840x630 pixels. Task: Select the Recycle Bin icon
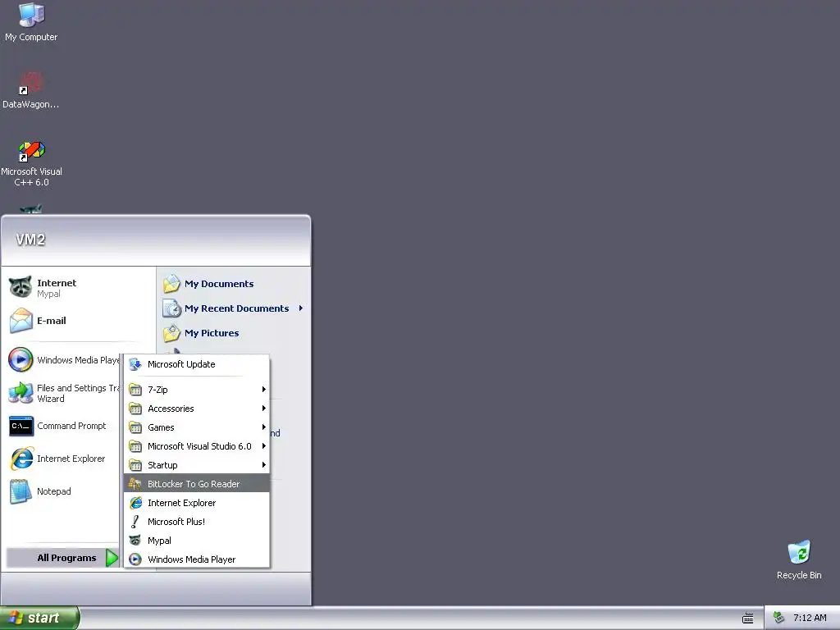point(799,559)
